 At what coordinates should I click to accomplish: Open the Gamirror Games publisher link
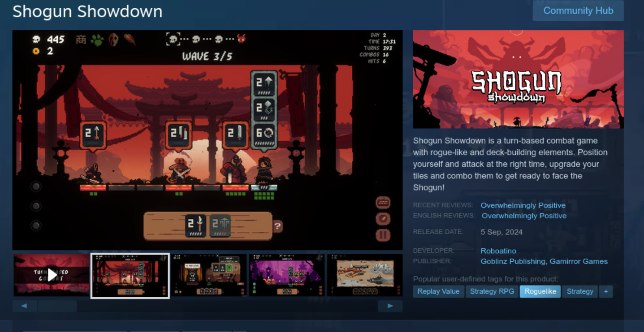[579, 261]
